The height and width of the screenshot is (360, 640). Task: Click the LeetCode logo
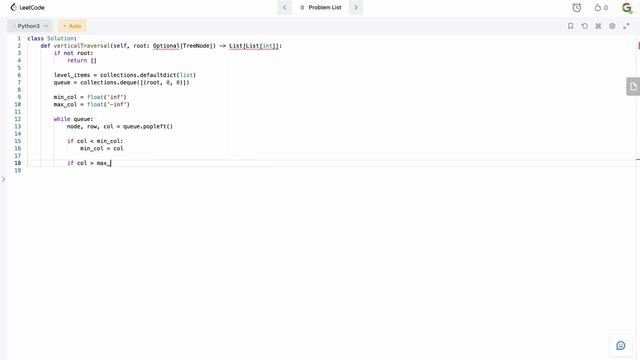(x=27, y=7)
